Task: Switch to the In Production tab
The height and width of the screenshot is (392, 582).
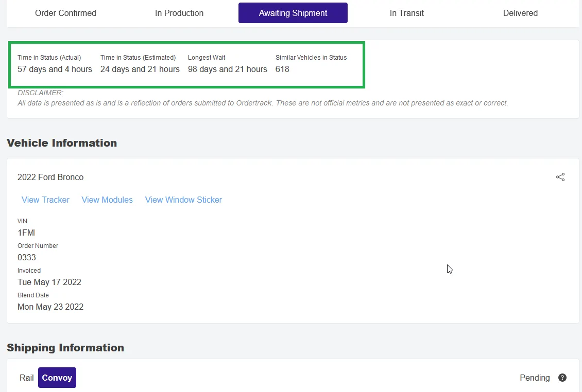Action: click(179, 13)
